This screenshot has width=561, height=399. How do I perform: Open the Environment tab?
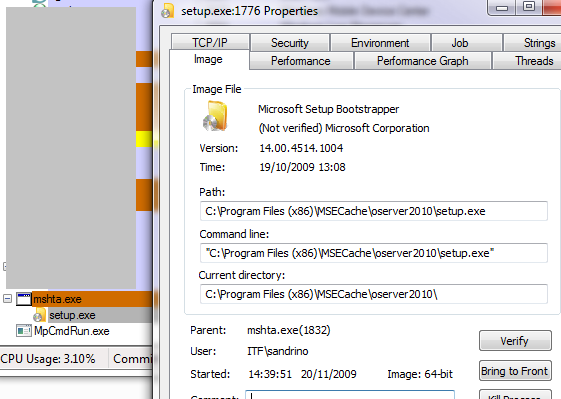(x=380, y=43)
